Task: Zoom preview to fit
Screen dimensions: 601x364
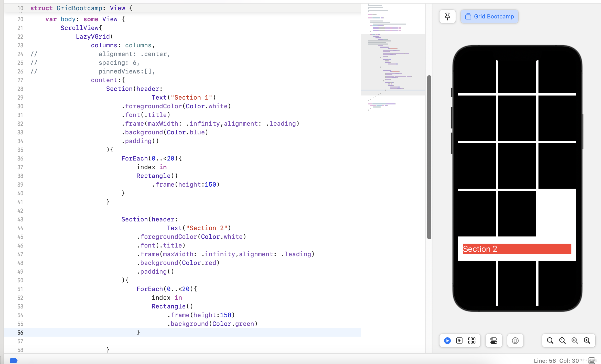Action: point(575,340)
